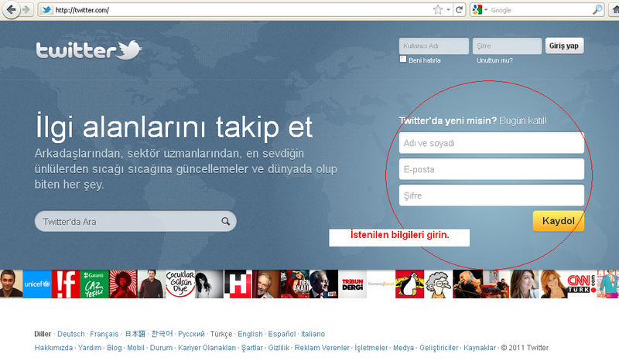619x364 pixels.
Task: Click the Twitter'da Ara search box
Action: tap(135, 221)
